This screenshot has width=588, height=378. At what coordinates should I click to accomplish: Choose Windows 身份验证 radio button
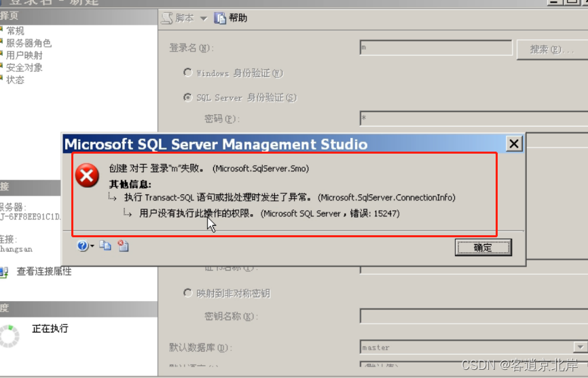pyautogui.click(x=187, y=73)
